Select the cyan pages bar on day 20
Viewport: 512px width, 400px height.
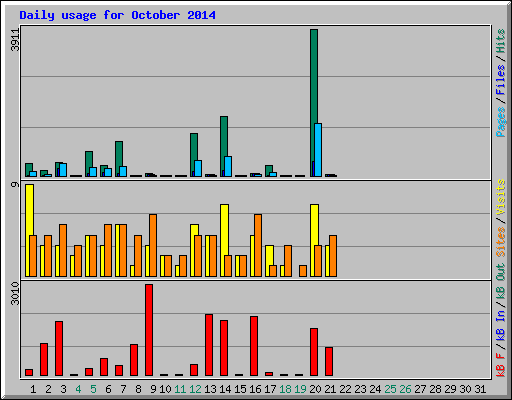coord(318,150)
